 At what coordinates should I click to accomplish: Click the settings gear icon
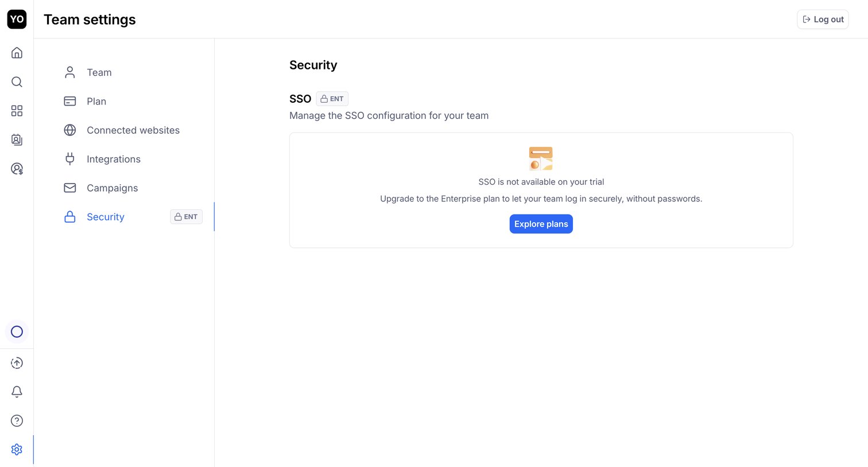tap(17, 449)
